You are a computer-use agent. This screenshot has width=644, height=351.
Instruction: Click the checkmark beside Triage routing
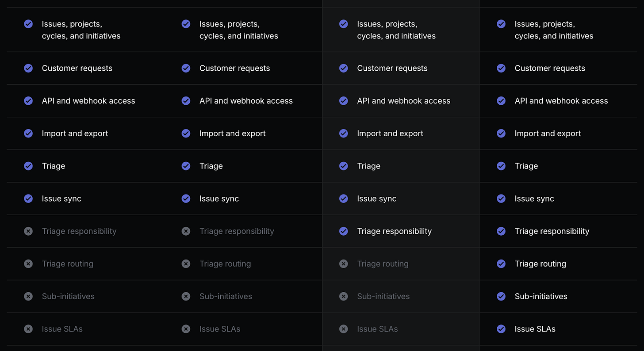pyautogui.click(x=501, y=264)
